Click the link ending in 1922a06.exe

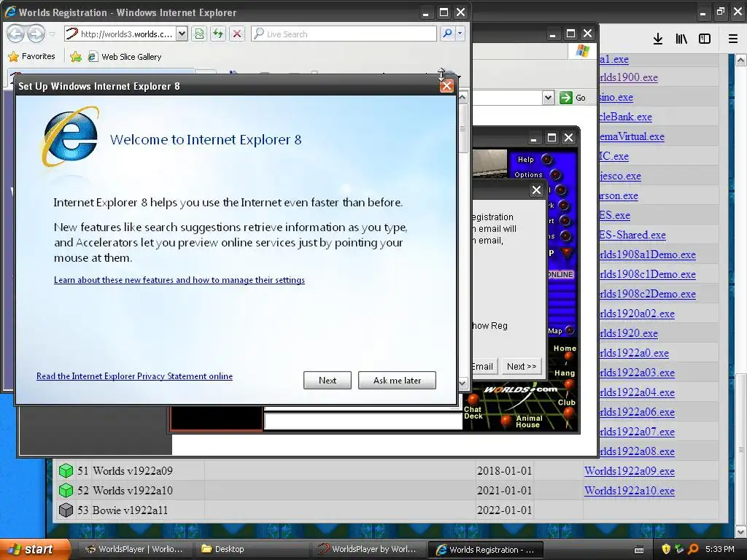tap(637, 412)
